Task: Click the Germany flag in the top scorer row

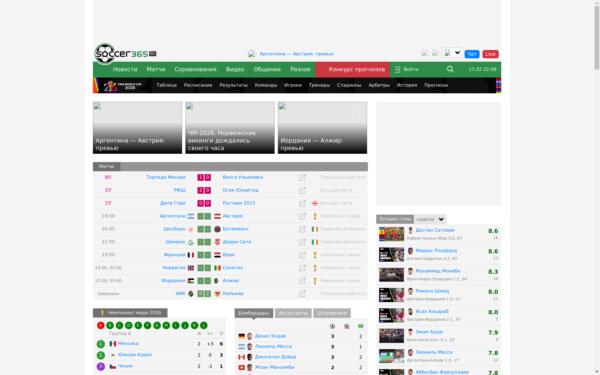Action: 241,336
